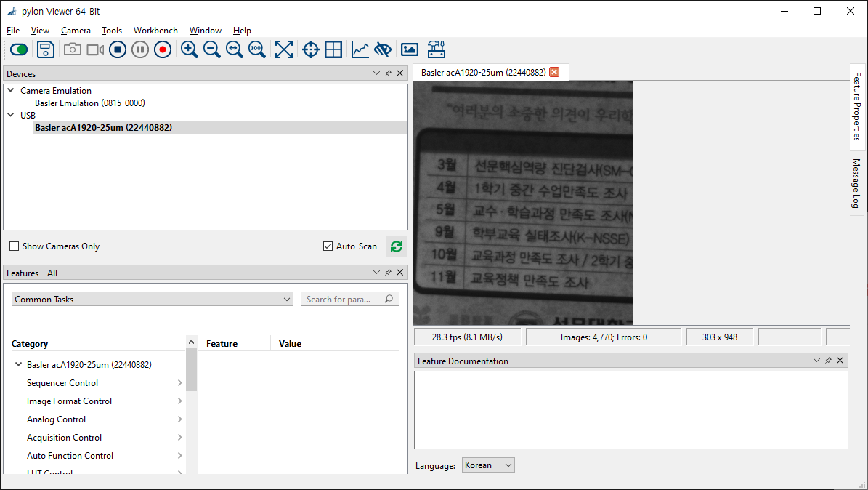Close the Feature Documentation panel
Image resolution: width=868 pixels, height=490 pixels.
(x=840, y=361)
